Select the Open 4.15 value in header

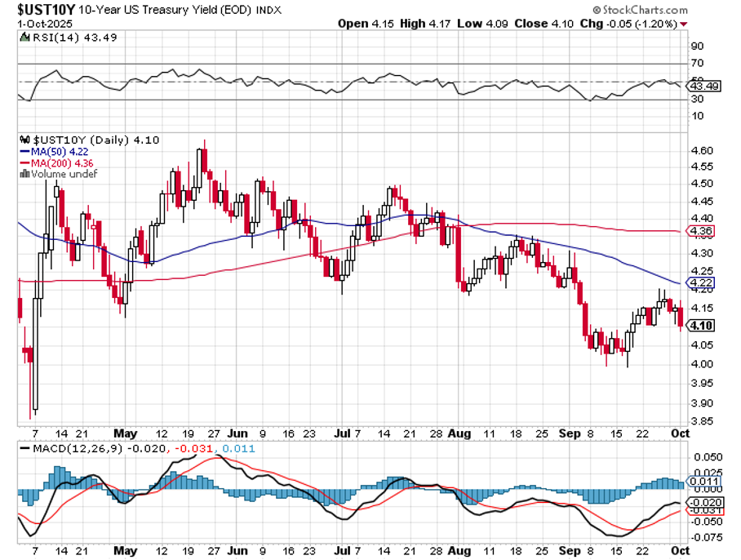coord(355,24)
